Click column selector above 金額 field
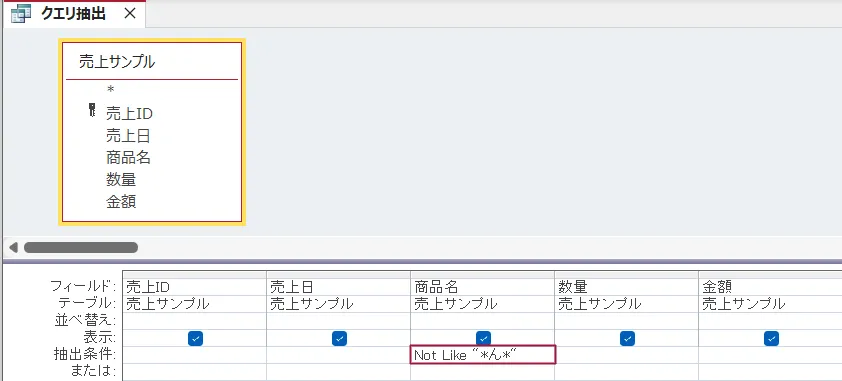 click(771, 275)
